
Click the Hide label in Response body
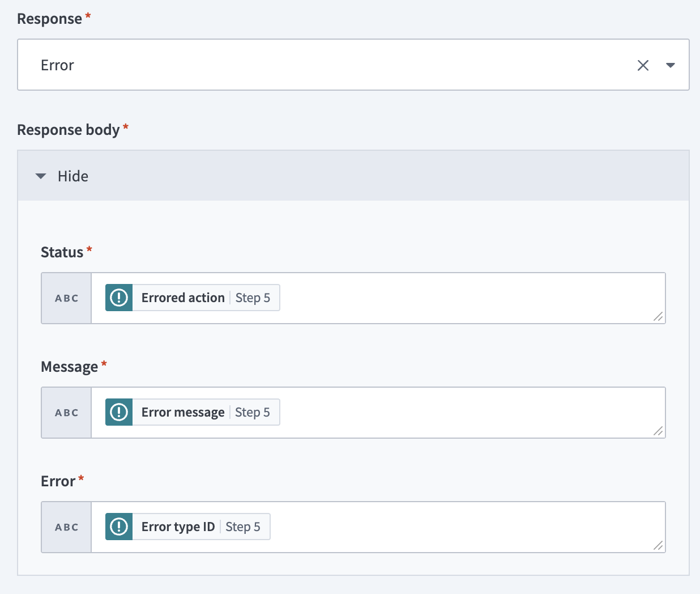tap(73, 176)
